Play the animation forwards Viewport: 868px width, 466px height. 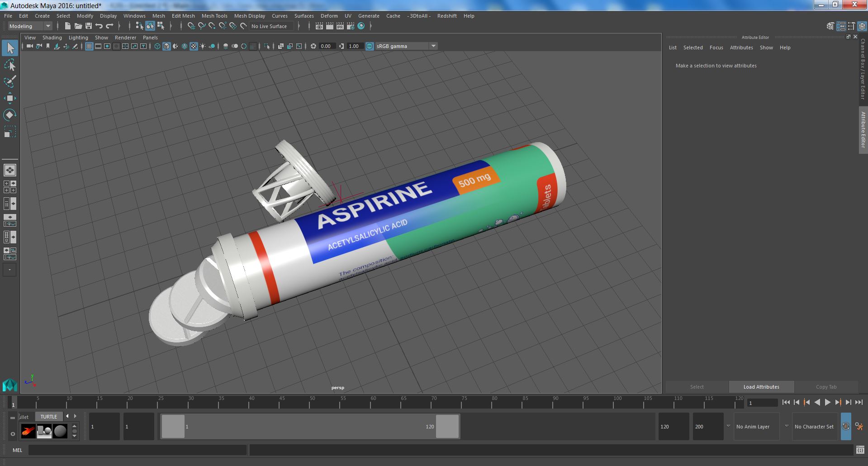[x=827, y=402]
